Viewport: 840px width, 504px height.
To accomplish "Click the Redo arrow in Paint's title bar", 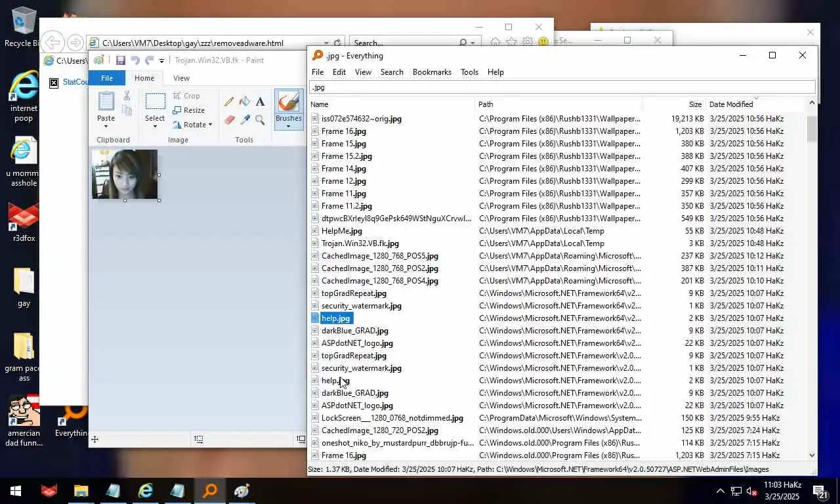I will (149, 60).
